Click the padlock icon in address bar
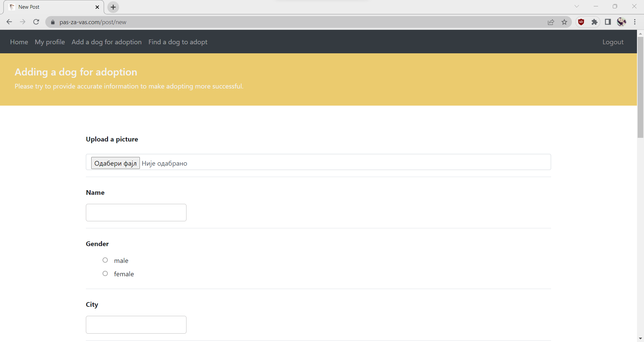The width and height of the screenshot is (644, 342). pyautogui.click(x=53, y=22)
